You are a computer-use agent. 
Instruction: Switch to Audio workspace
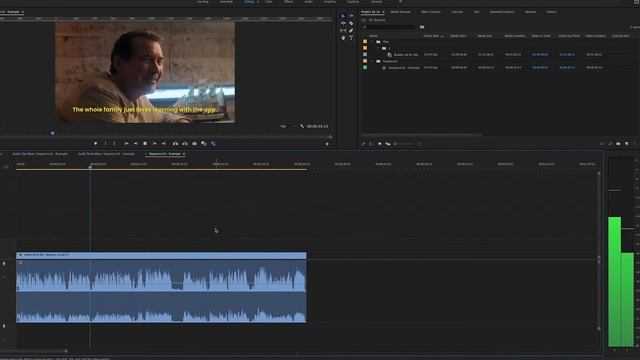309,2
